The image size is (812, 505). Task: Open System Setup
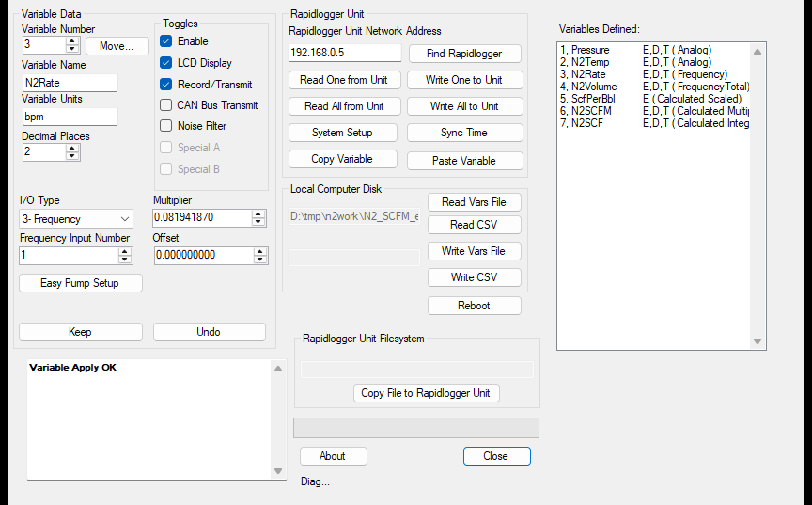[342, 133]
